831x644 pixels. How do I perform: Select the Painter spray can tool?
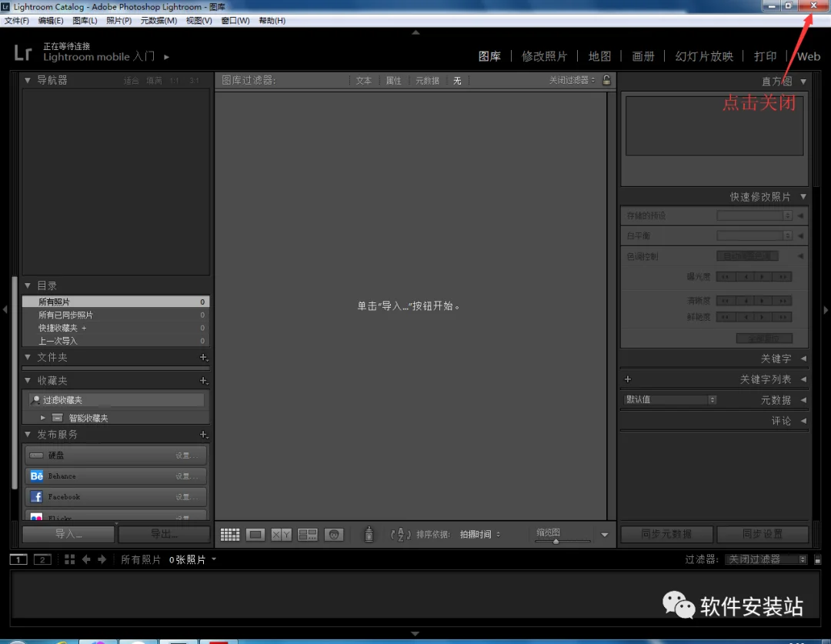(x=369, y=534)
